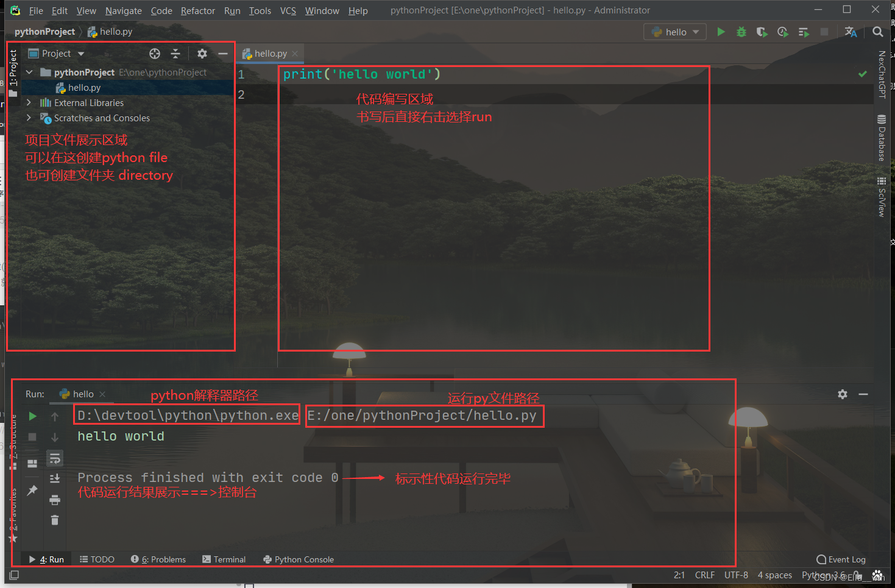Click the printer icon in the Run console
Image resolution: width=895 pixels, height=588 pixels.
tap(55, 500)
